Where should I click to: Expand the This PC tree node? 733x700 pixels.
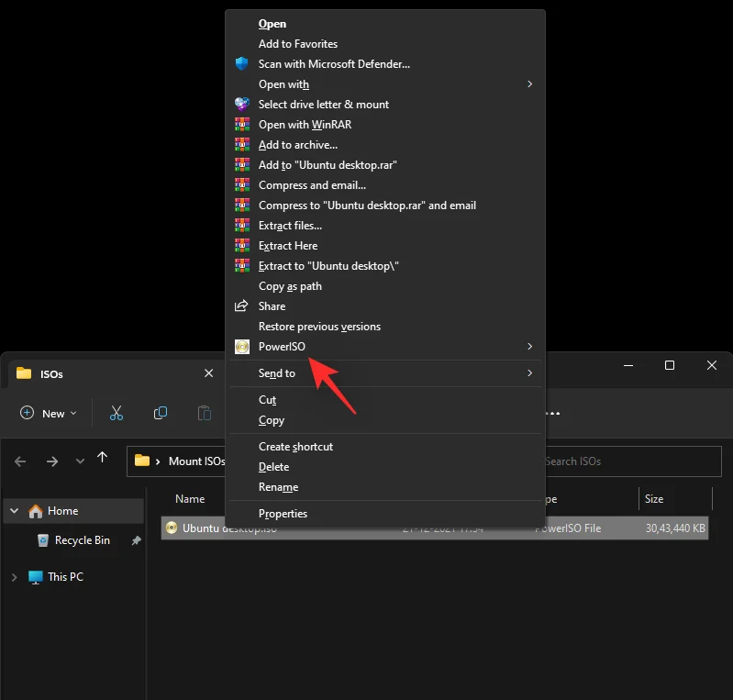[x=15, y=577]
